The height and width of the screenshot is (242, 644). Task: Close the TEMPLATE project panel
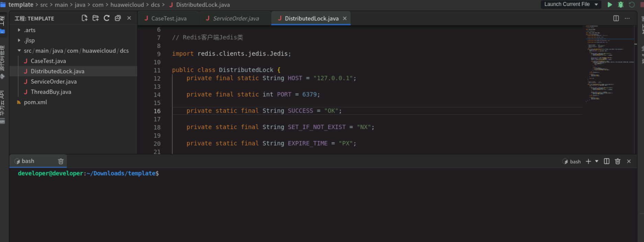(x=129, y=18)
